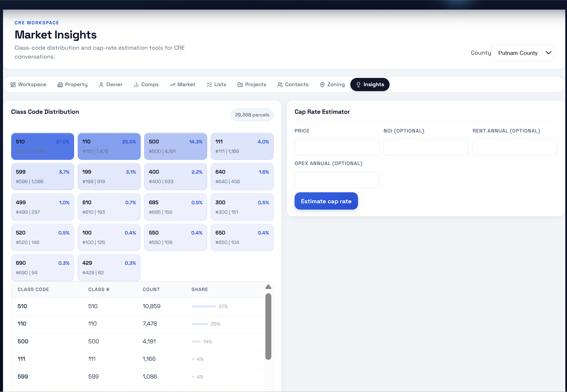Focus the NOI optional input field
Screen dimensions: 567x392
(x=426, y=147)
